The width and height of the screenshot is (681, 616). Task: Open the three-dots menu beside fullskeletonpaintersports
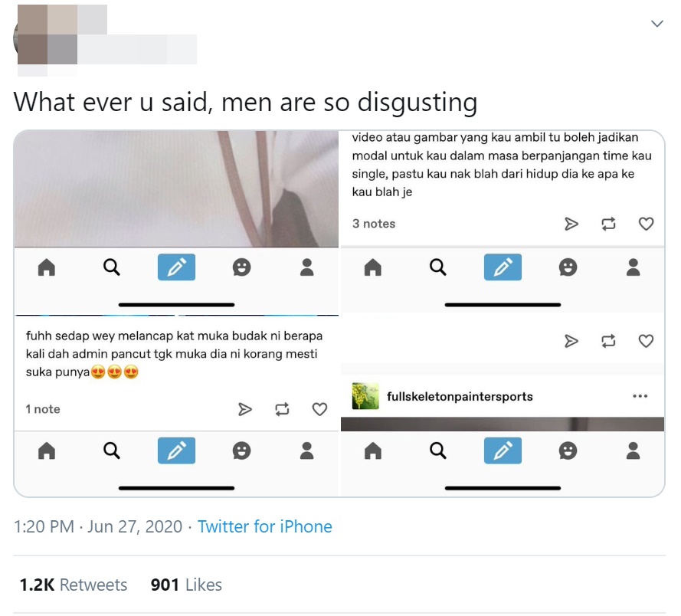coord(640,396)
